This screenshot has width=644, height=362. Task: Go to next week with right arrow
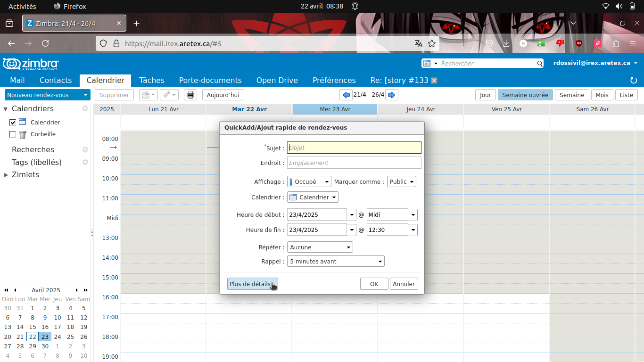click(x=391, y=95)
